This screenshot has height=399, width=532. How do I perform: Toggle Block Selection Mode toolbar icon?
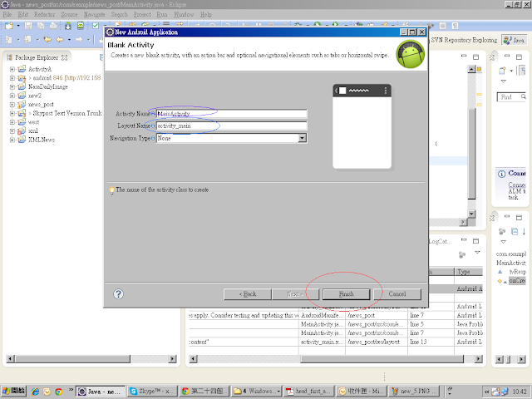coord(443,26)
